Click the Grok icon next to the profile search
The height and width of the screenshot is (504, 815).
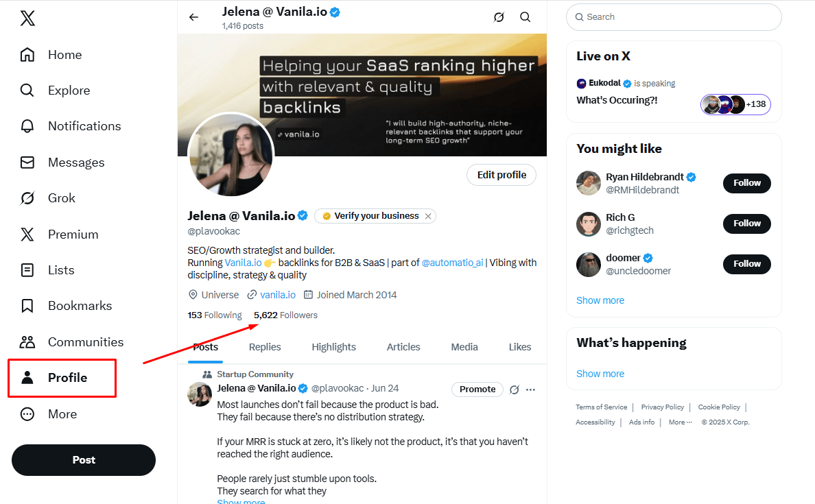pos(499,16)
